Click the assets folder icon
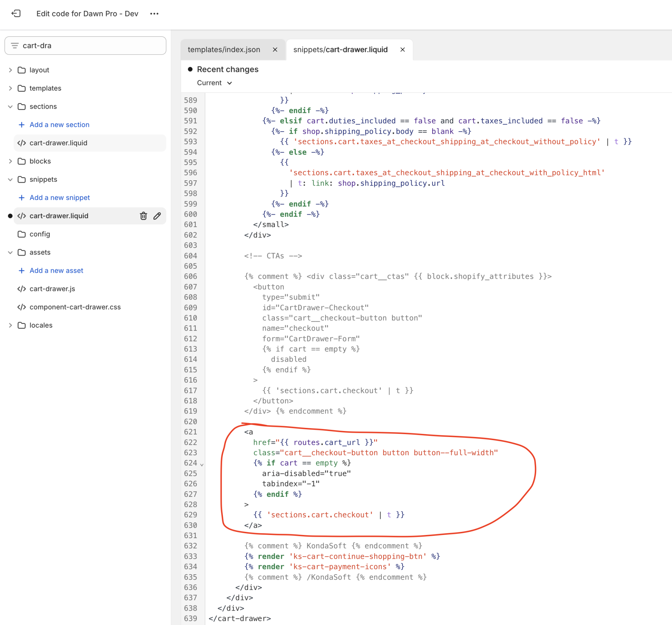672x625 pixels. click(x=22, y=252)
